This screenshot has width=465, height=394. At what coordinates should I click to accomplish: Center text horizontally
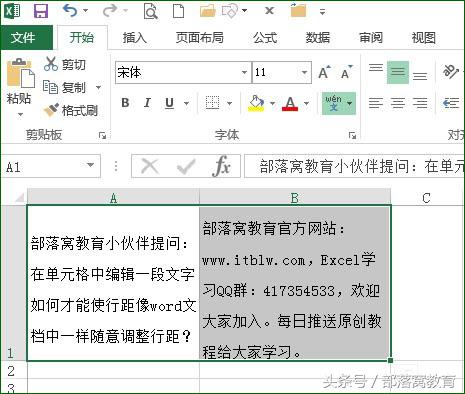398,103
